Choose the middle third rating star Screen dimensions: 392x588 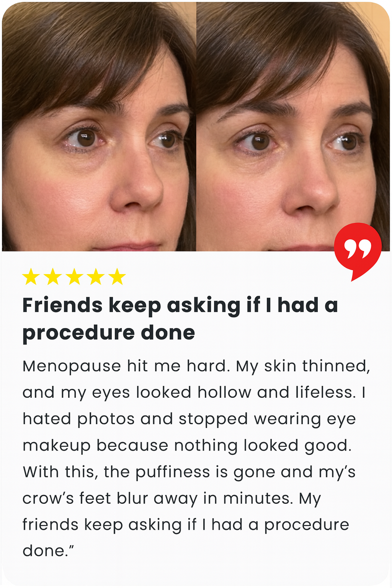click(x=74, y=276)
